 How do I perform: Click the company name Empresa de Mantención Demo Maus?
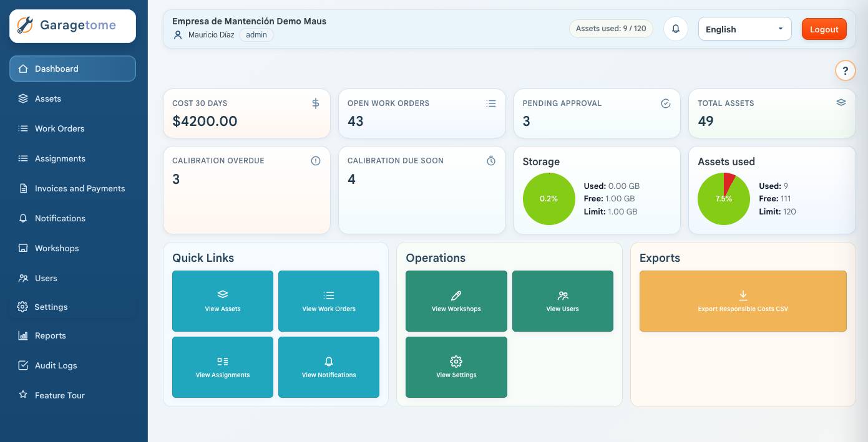(250, 21)
